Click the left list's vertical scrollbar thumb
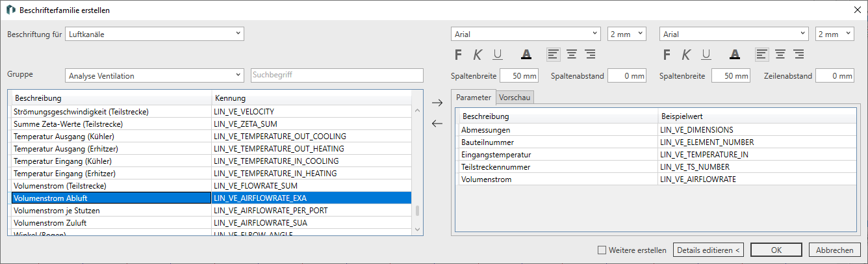The height and width of the screenshot is (264, 868). tap(417, 211)
